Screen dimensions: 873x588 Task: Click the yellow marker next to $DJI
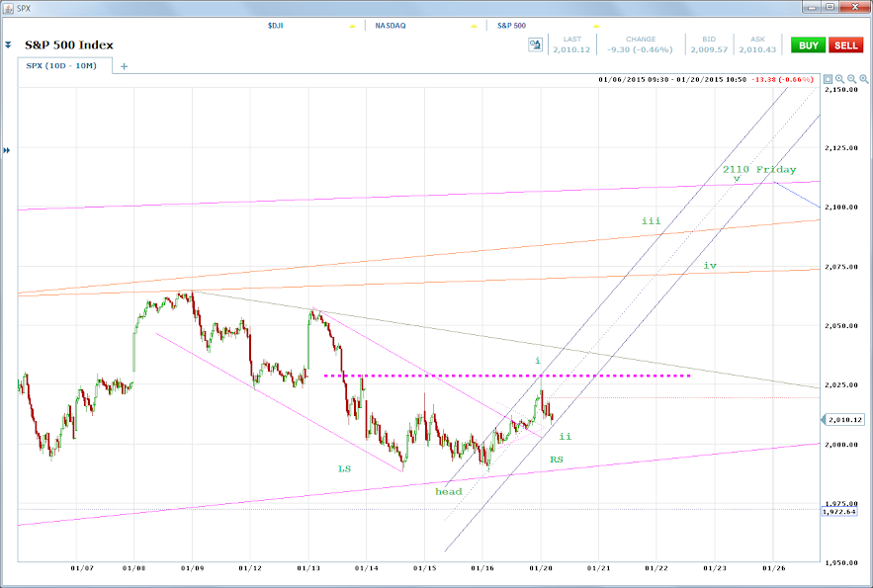click(x=352, y=26)
